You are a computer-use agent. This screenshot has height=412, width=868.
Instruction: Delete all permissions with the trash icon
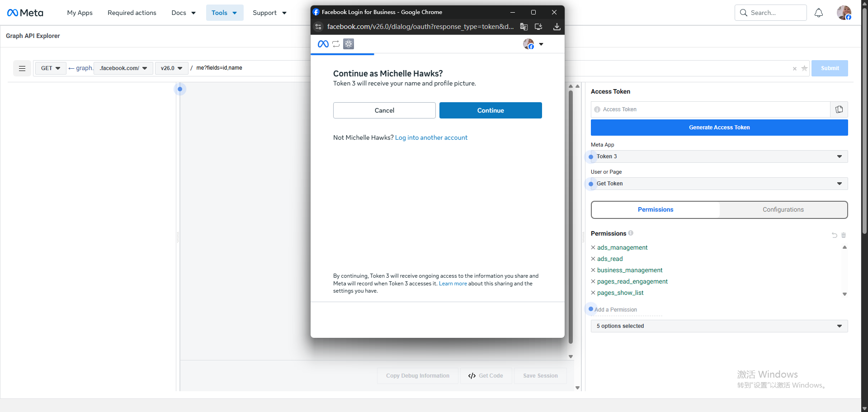[x=844, y=235]
